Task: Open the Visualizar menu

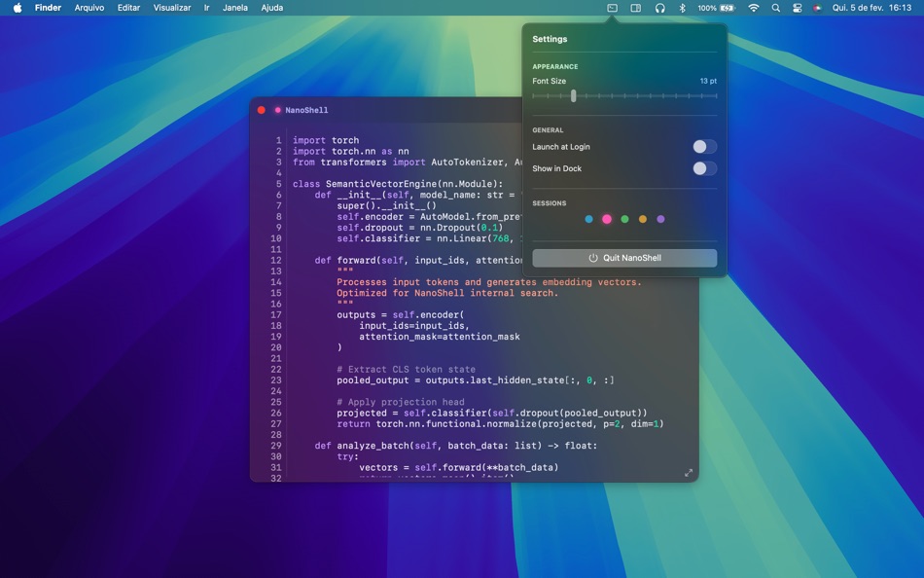Action: coord(172,7)
